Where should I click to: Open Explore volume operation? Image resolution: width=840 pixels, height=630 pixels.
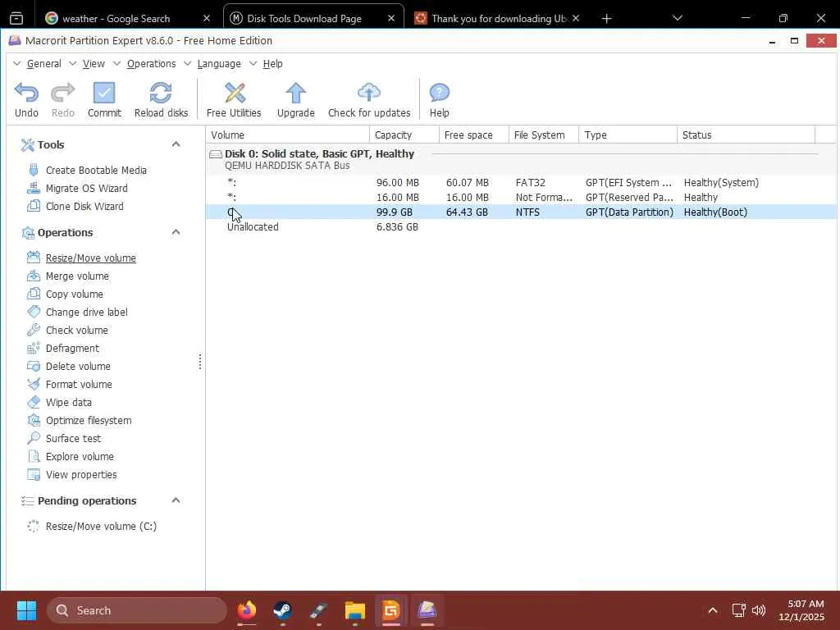(80, 457)
